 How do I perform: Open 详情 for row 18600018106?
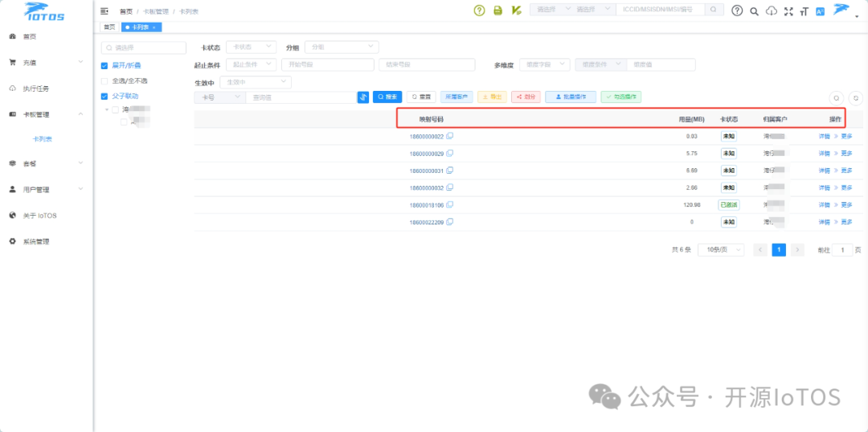[x=825, y=204]
